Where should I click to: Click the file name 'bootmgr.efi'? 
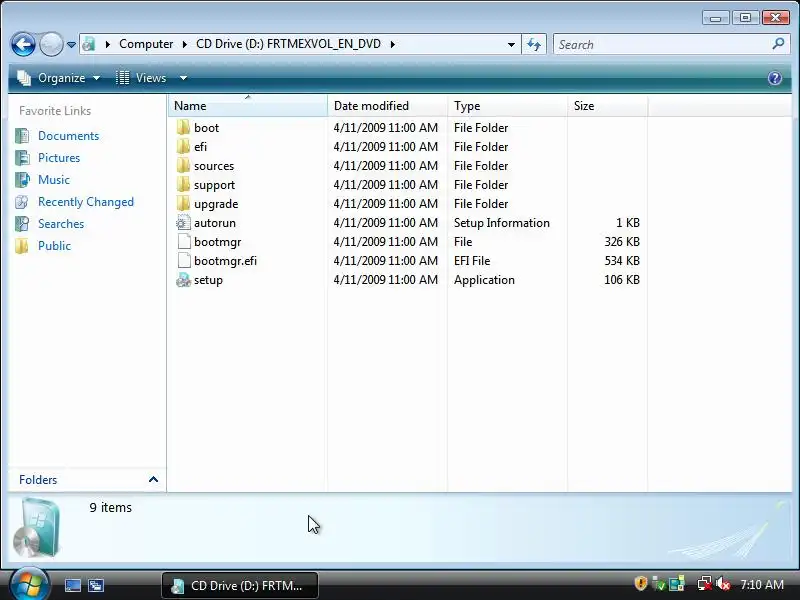point(225,261)
